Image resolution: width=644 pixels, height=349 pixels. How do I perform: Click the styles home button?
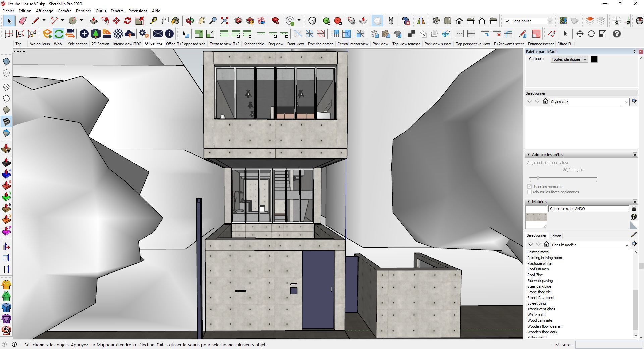tap(545, 101)
